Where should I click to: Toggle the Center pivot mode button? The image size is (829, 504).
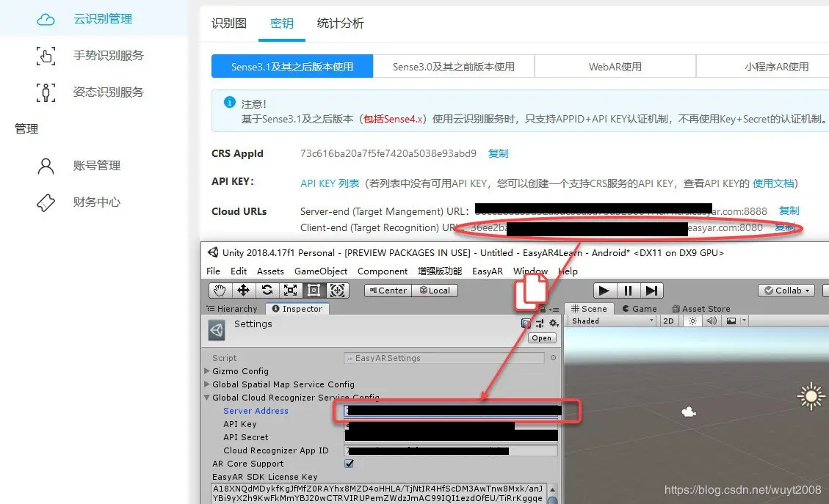pyautogui.click(x=388, y=291)
